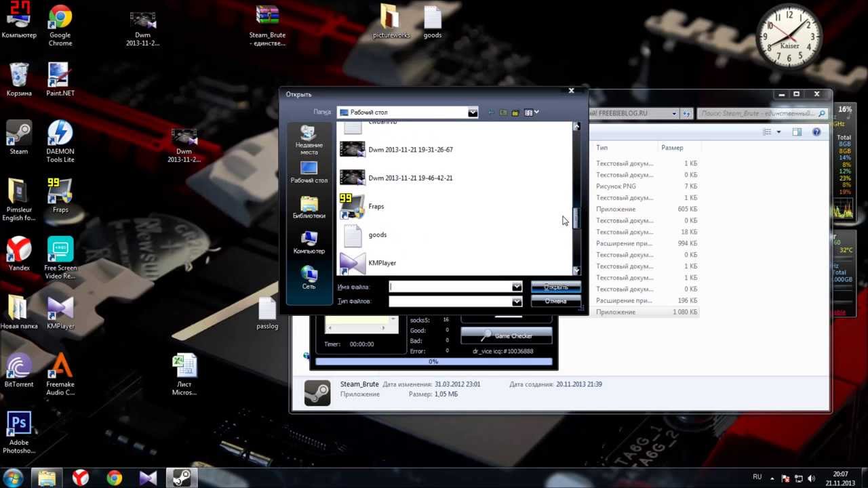The image size is (868, 488).
Task: Select the goods file in the file list
Action: pyautogui.click(x=363, y=235)
